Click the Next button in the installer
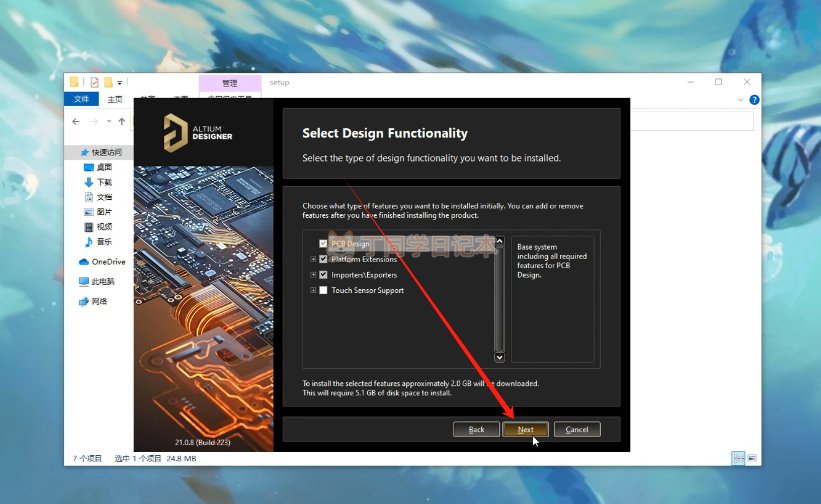This screenshot has width=821, height=504. click(525, 429)
